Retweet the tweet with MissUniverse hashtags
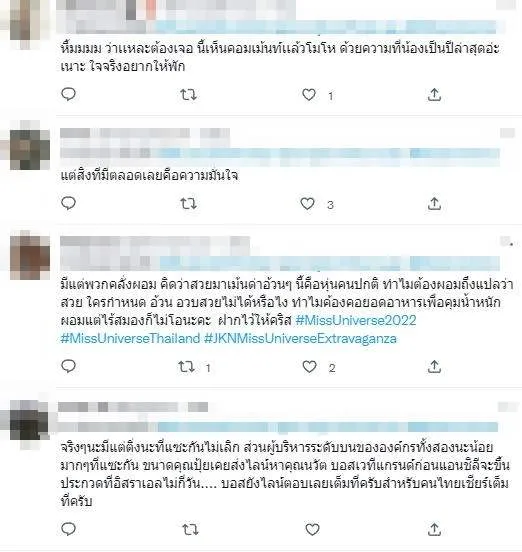 click(x=187, y=367)
